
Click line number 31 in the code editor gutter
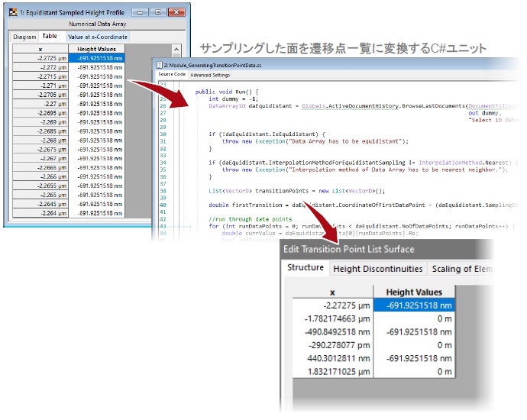click(163, 141)
